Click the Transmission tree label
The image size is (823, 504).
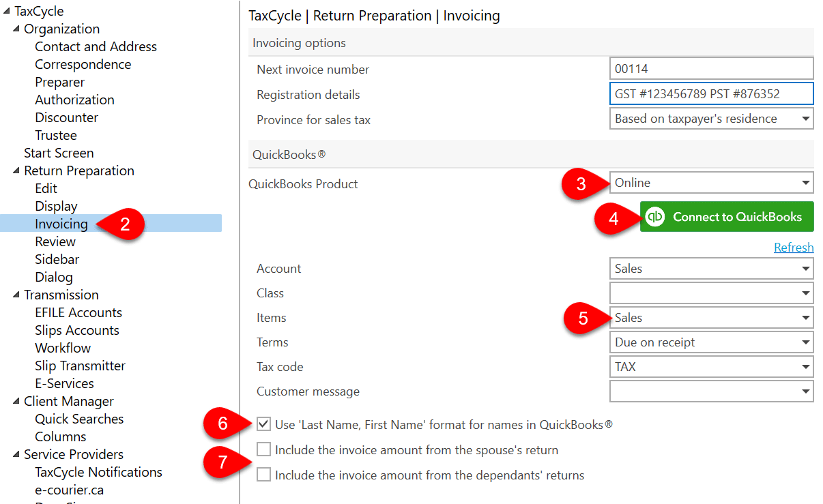[x=61, y=295]
